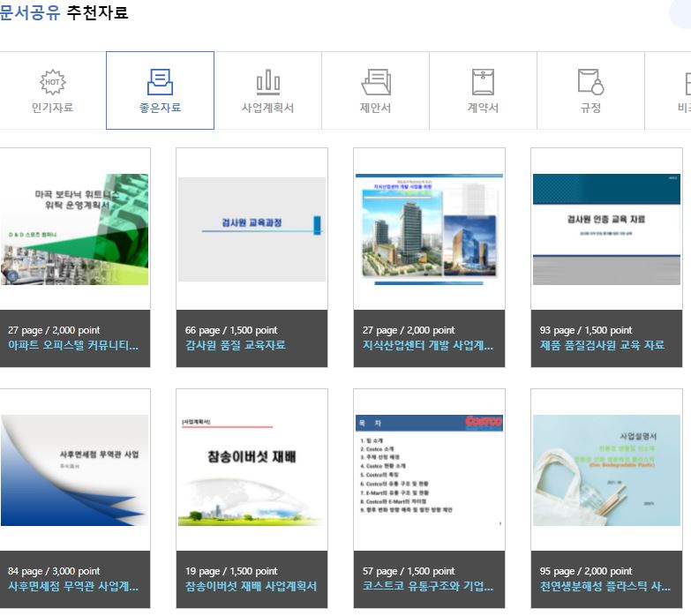Open the 지식산업센터 개발 사업계획 link
Image resolution: width=691 pixels, height=616 pixels.
[x=428, y=345]
